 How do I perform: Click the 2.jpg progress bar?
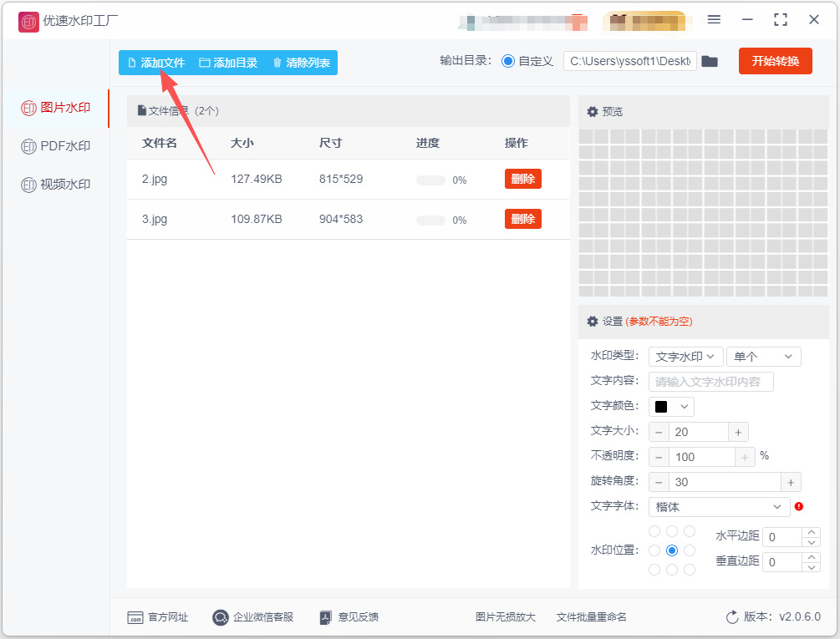point(430,180)
